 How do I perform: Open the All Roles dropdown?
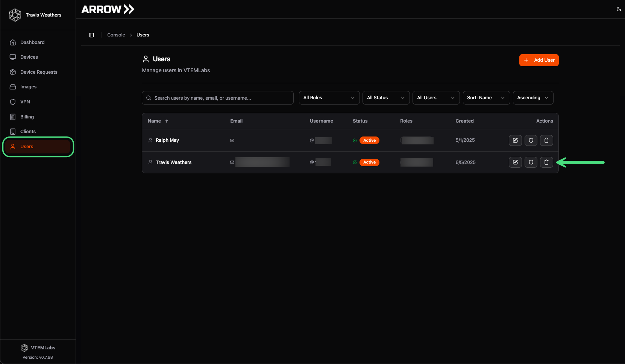329,98
